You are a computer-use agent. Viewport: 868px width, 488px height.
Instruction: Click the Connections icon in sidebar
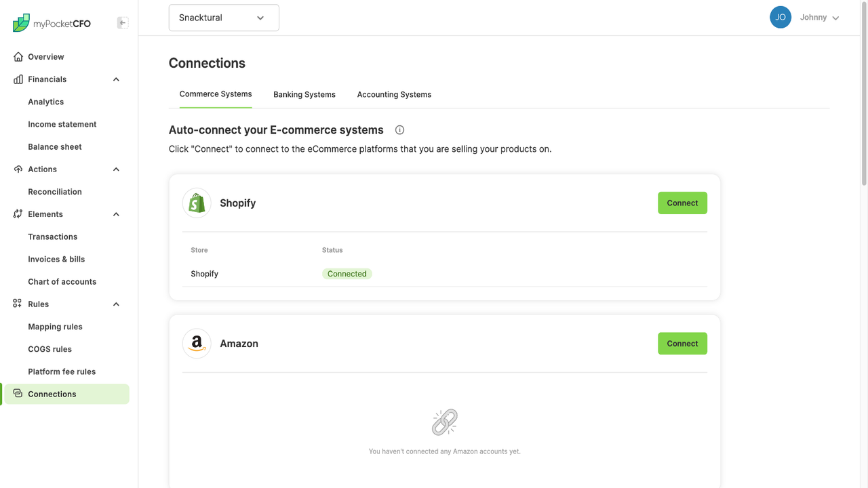pos(18,394)
